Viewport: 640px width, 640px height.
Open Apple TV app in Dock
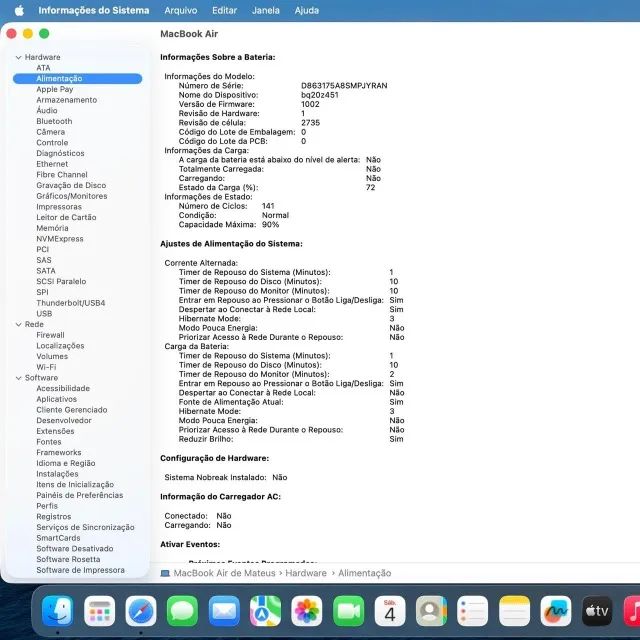coord(597,611)
